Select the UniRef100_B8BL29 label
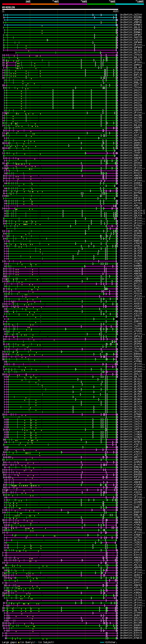This screenshot has height=644, width=146. (x=131, y=82)
